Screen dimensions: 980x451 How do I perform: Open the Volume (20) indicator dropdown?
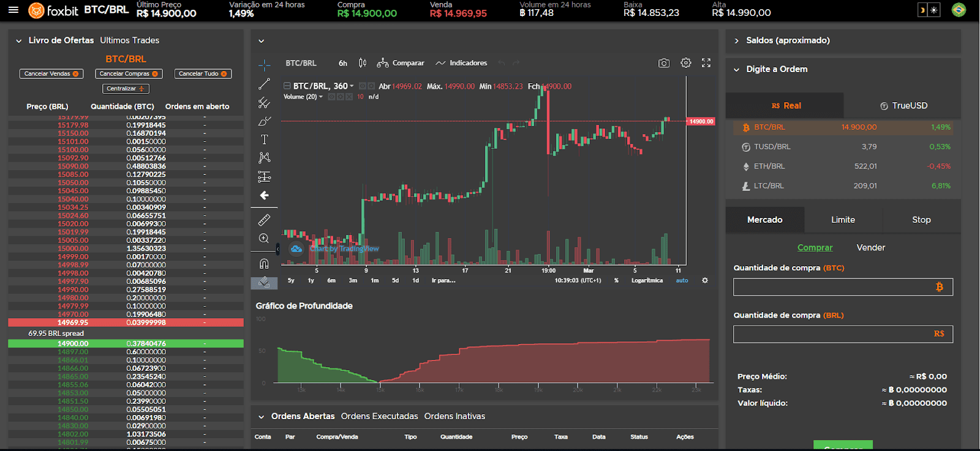click(320, 97)
